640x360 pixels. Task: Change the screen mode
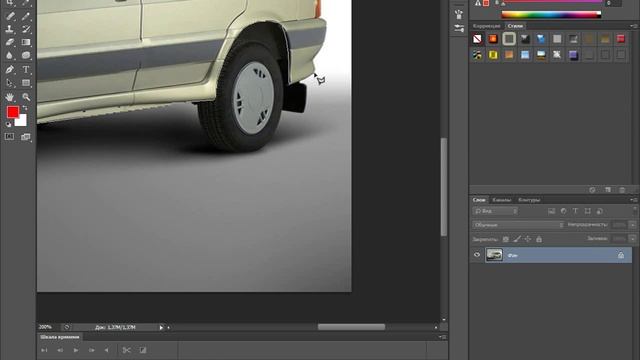click(26, 137)
